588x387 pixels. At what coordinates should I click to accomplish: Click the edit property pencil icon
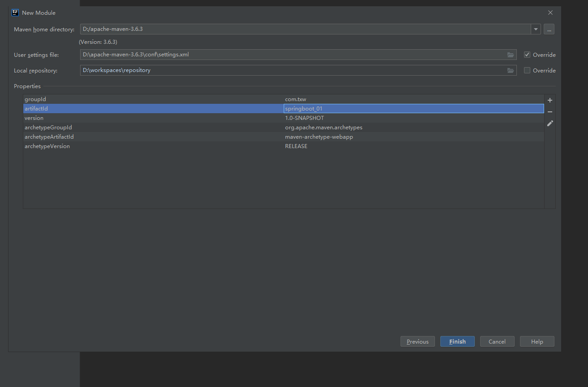click(x=550, y=123)
